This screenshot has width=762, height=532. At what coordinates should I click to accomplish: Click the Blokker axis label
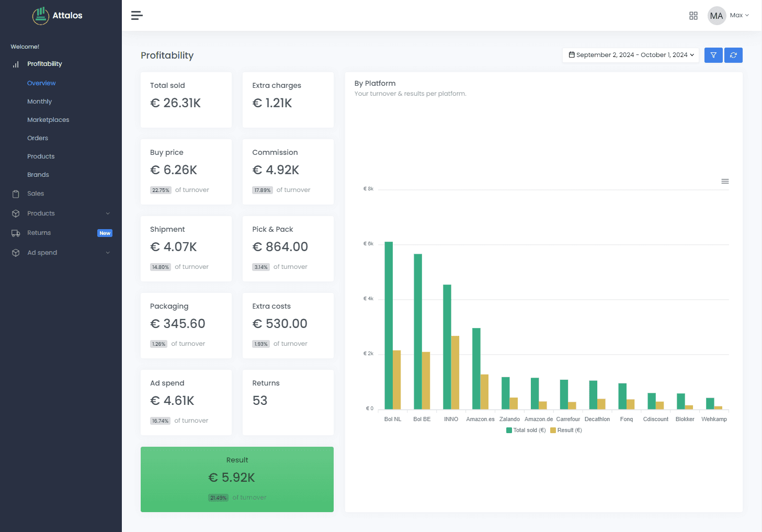tap(685, 419)
